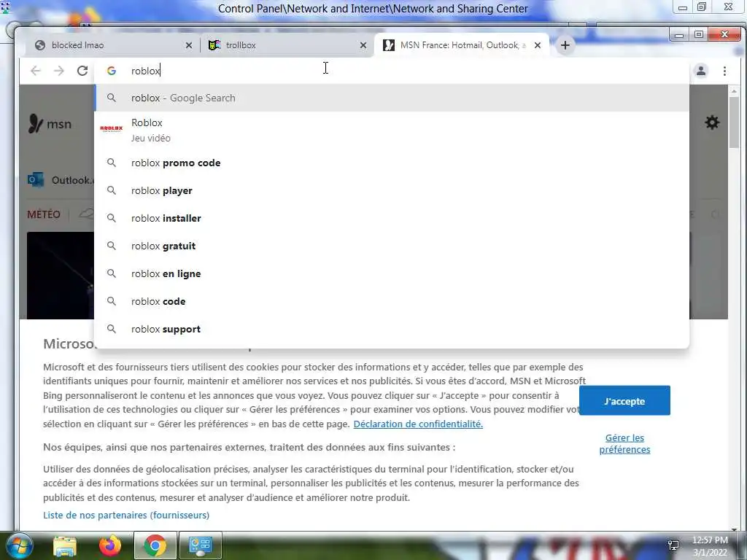Click the Roblox logo in suggestions
Screen dimensions: 747x560
[x=112, y=128]
